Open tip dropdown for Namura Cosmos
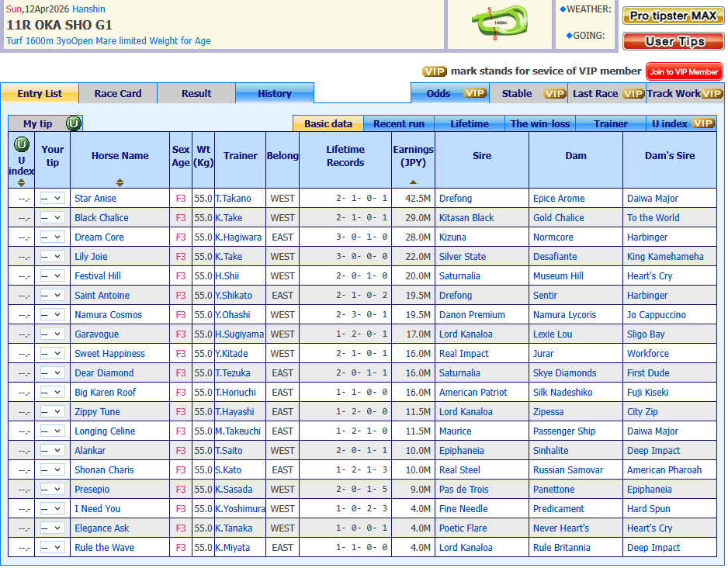 (x=51, y=314)
